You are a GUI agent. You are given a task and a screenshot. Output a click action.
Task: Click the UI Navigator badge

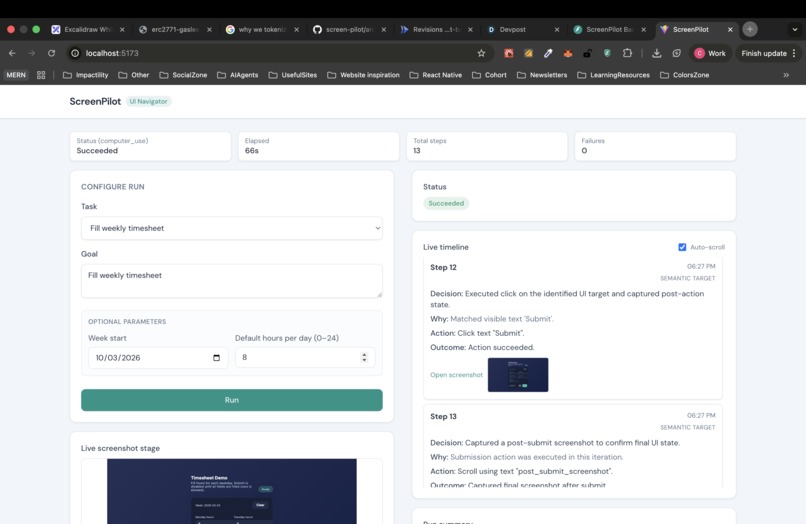(148, 101)
